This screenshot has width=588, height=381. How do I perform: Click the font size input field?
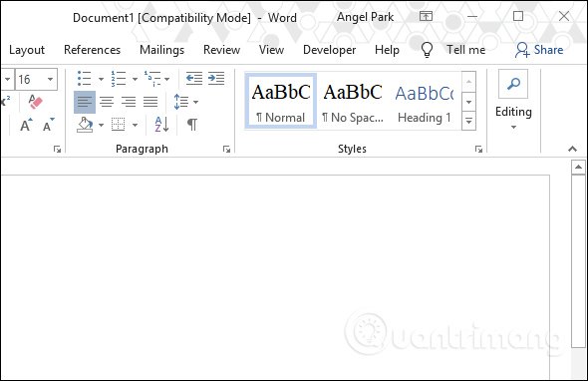tap(31, 79)
